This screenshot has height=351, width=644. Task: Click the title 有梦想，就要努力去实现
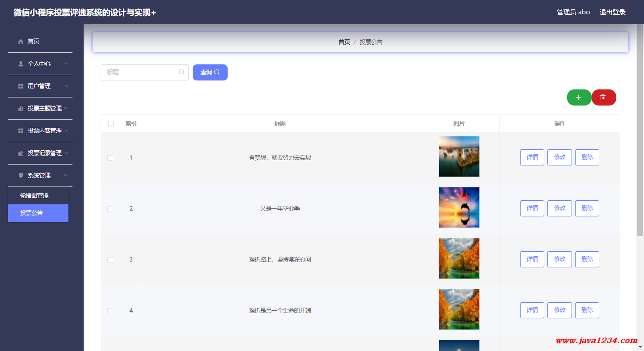pos(280,158)
